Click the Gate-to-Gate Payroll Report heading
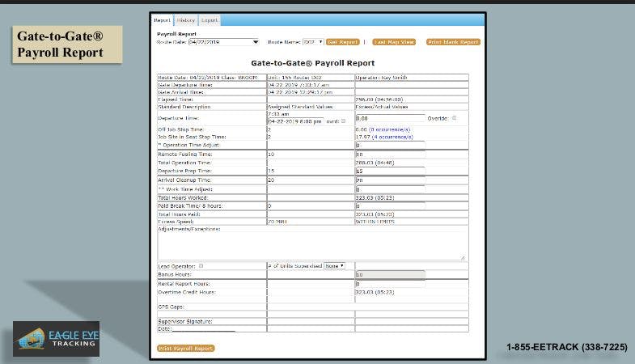 tap(312, 63)
